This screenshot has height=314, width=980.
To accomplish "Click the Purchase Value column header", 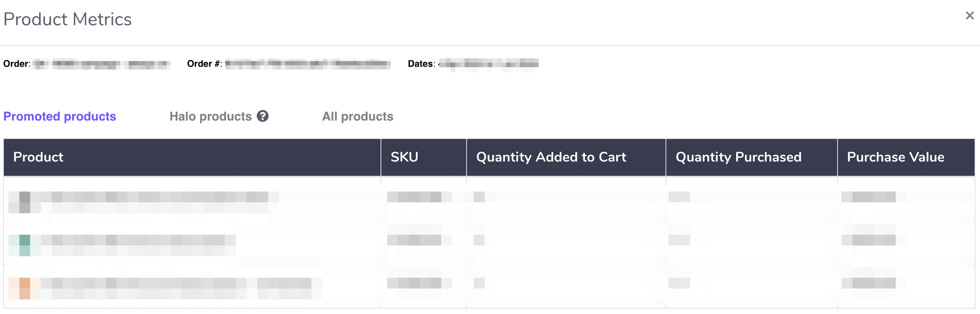I will [x=896, y=157].
